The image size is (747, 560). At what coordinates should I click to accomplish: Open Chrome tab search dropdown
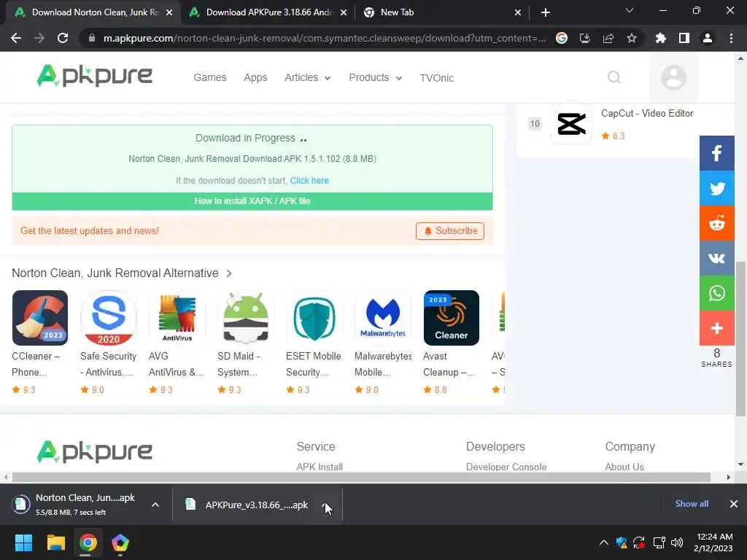[630, 11]
